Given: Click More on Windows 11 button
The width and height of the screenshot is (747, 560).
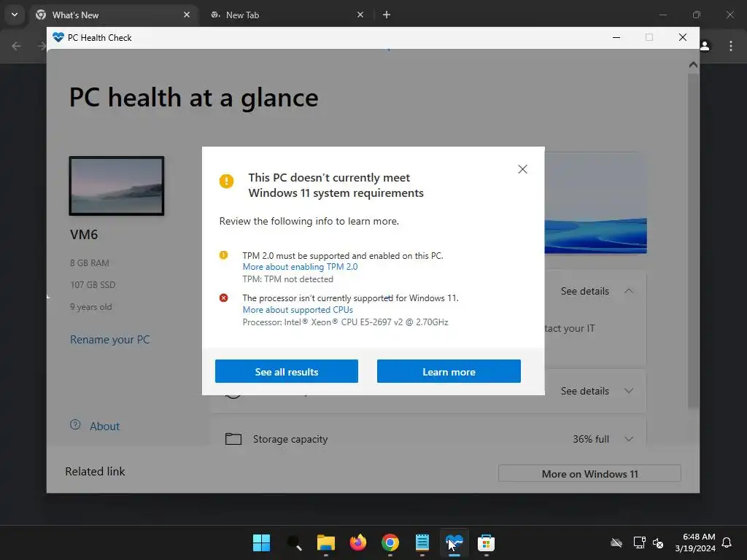Looking at the screenshot, I should (x=589, y=474).
